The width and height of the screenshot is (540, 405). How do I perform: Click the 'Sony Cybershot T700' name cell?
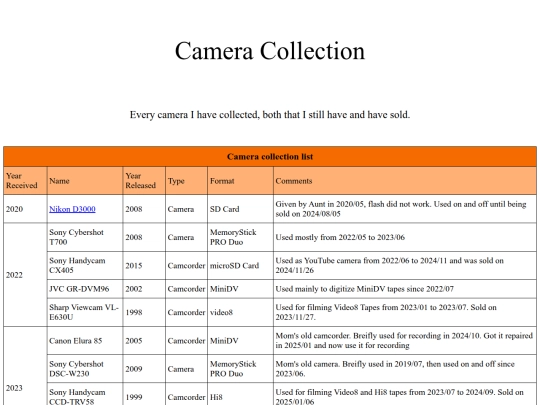coord(85,237)
